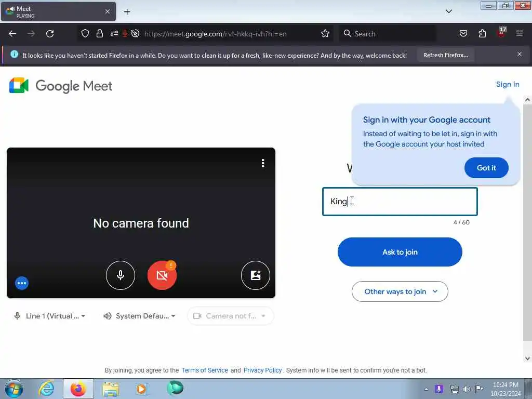
Task: Dismiss tooltip with Got it
Action: coord(486,168)
